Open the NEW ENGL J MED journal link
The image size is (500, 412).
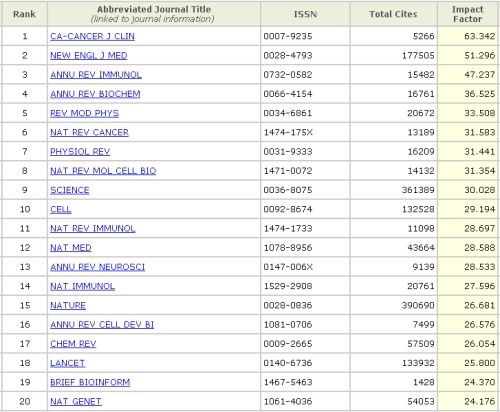click(x=89, y=55)
